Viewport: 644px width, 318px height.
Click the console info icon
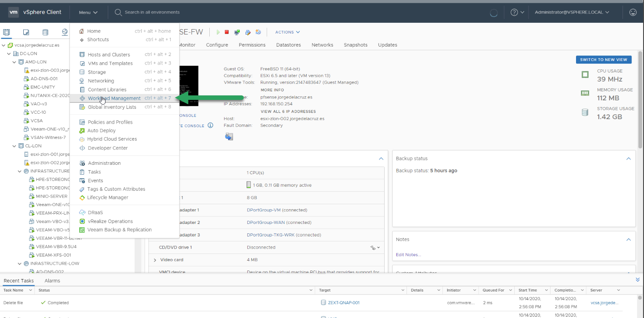click(x=210, y=126)
